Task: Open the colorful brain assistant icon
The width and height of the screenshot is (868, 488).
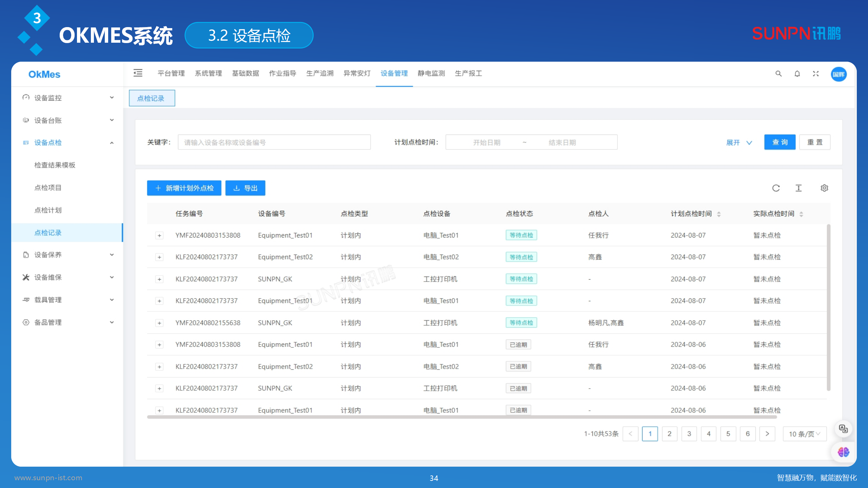Action: click(843, 452)
